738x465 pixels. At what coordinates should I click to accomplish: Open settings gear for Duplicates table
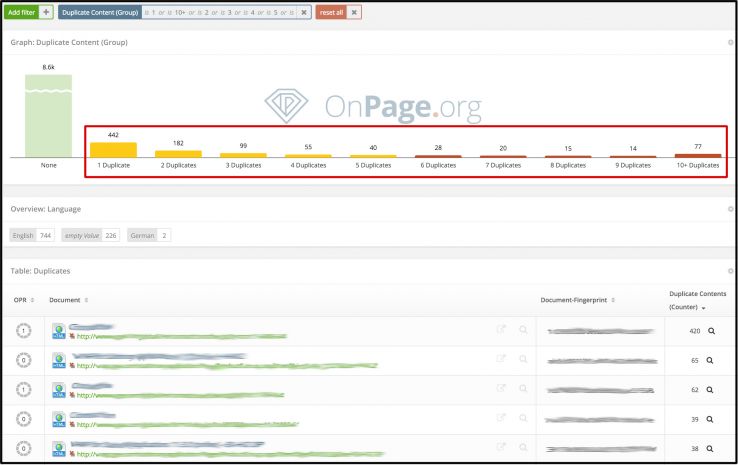(730, 270)
